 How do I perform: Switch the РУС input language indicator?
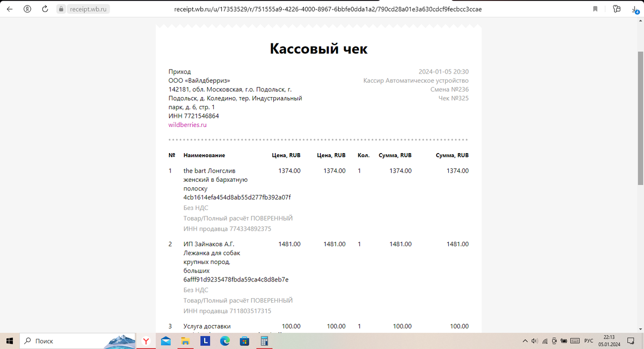[589, 341]
